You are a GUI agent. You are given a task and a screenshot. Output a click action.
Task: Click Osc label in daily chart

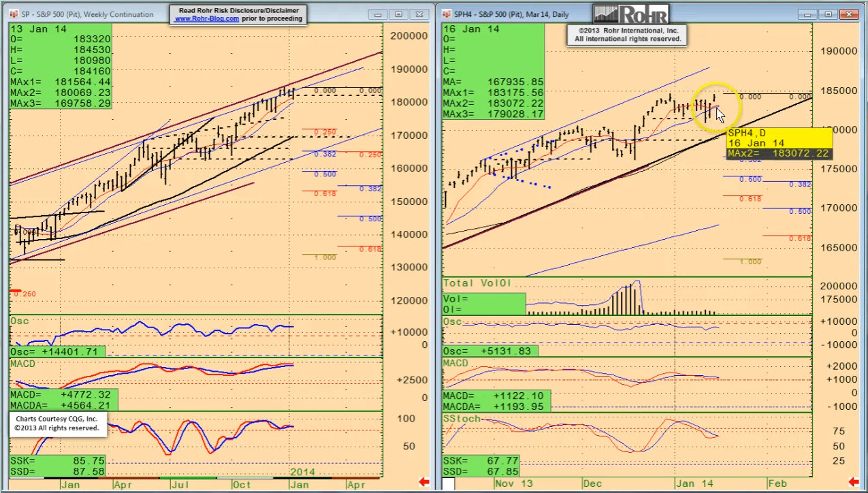click(x=452, y=321)
